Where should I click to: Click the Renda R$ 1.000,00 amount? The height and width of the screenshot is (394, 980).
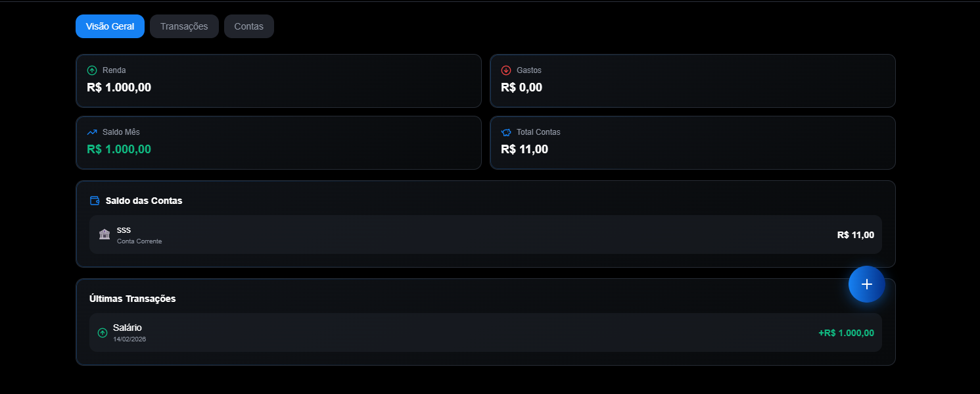[119, 87]
